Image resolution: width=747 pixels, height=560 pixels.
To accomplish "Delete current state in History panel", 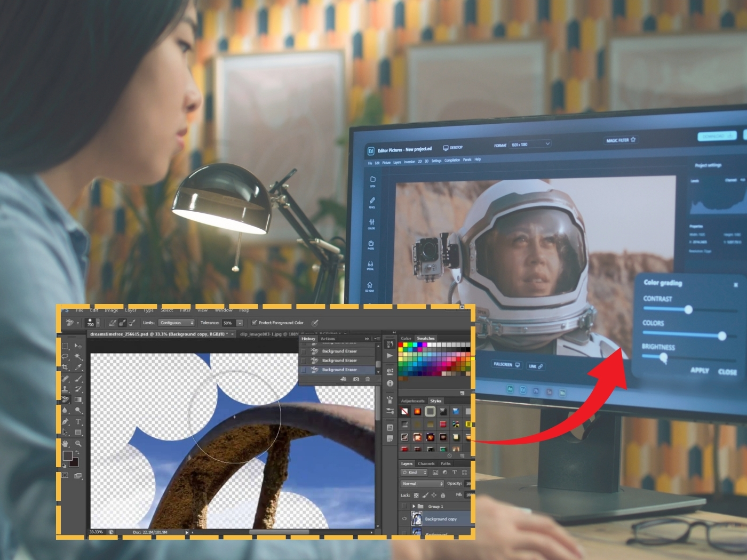I will (368, 379).
